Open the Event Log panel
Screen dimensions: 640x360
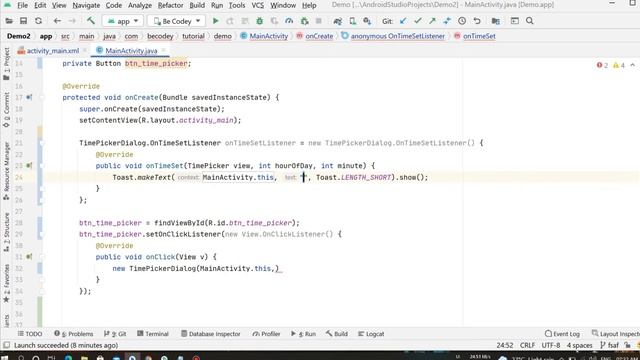(x=562, y=334)
